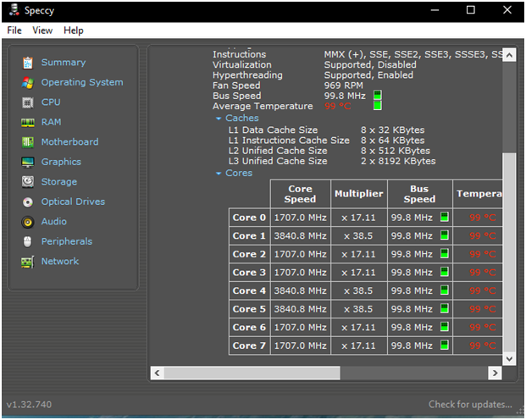Click the Operating System Windows flag icon
The height and width of the screenshot is (420, 526).
tap(27, 82)
